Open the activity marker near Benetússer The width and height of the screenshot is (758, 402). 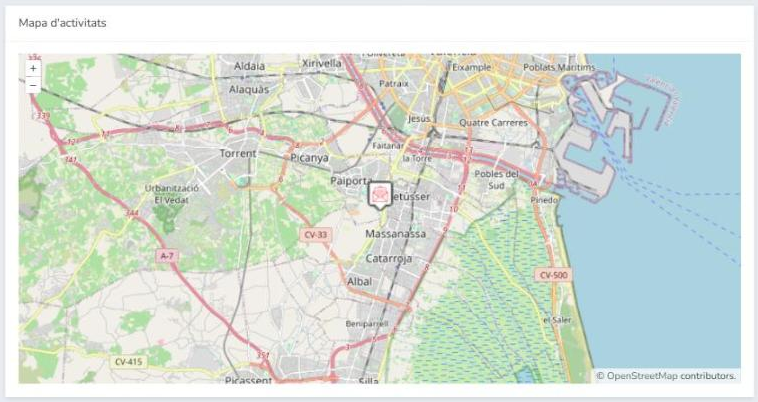pos(380,195)
